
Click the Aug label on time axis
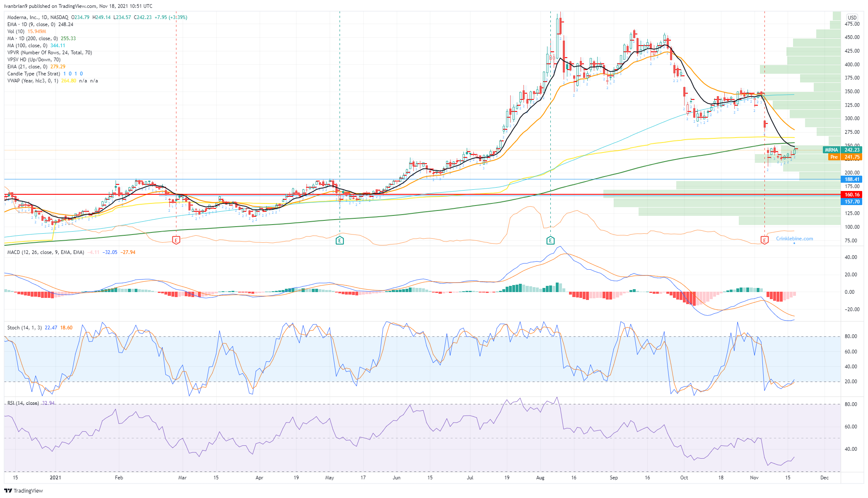pyautogui.click(x=540, y=478)
